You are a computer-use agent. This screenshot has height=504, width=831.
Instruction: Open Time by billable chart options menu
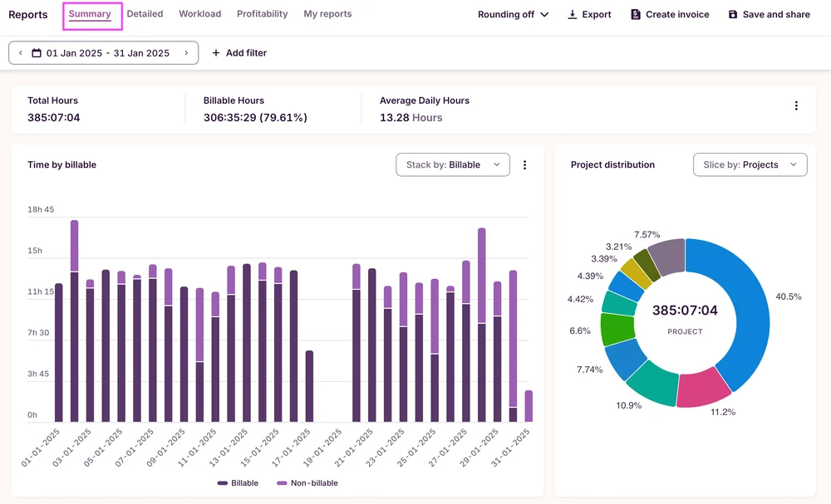[x=524, y=165]
